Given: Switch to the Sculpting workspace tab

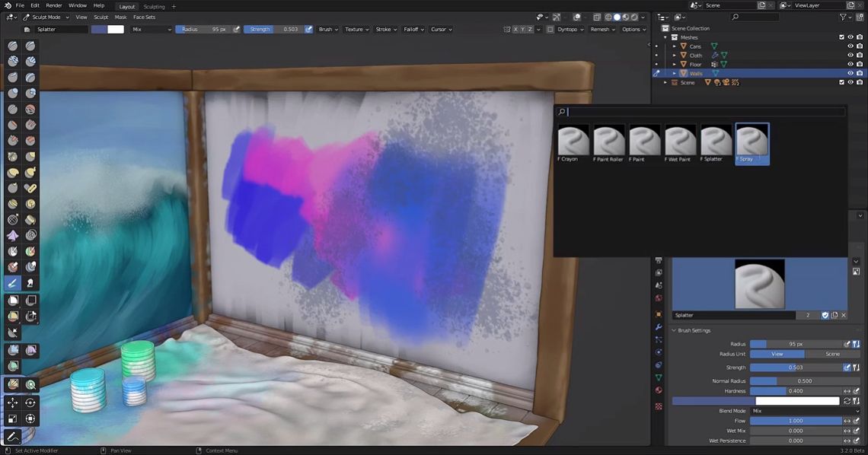Looking at the screenshot, I should pyautogui.click(x=154, y=7).
